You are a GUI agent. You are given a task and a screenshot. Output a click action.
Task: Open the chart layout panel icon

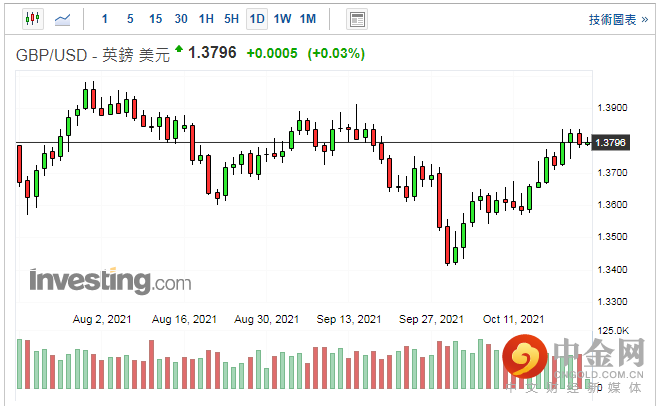click(x=356, y=19)
